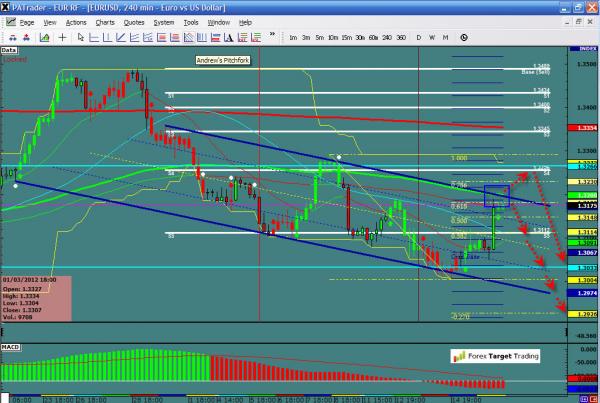Select the arrow pointer tool
600x403 pixels.
point(81,37)
